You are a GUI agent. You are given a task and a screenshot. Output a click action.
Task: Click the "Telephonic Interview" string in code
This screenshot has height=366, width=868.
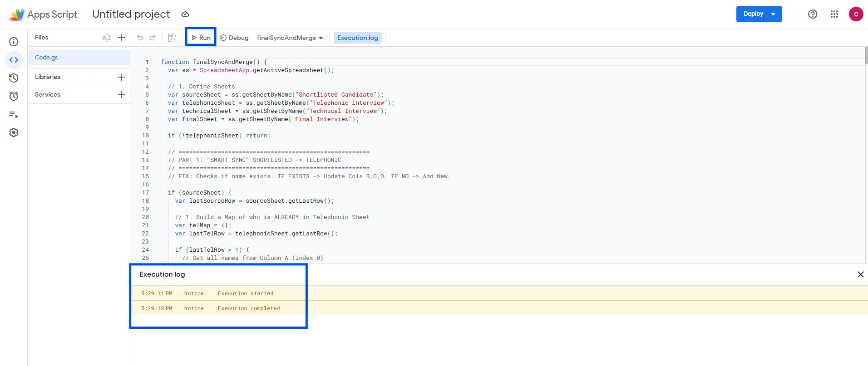point(349,103)
